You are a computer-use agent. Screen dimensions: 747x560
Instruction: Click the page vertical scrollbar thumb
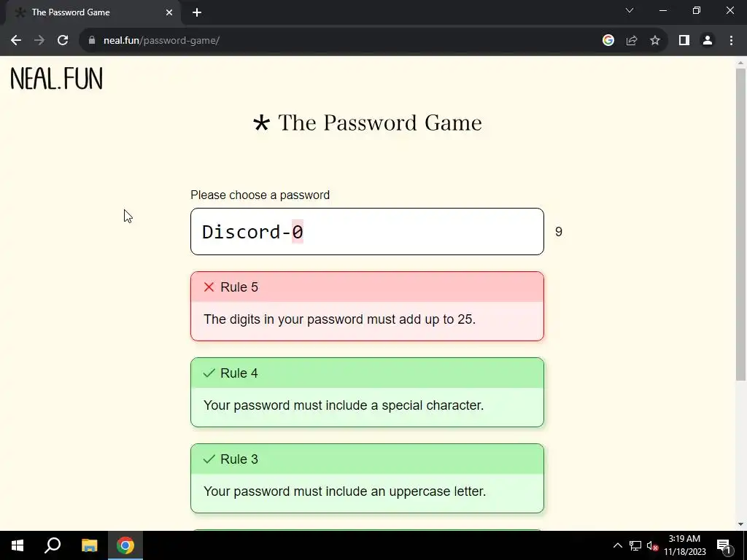tap(740, 224)
